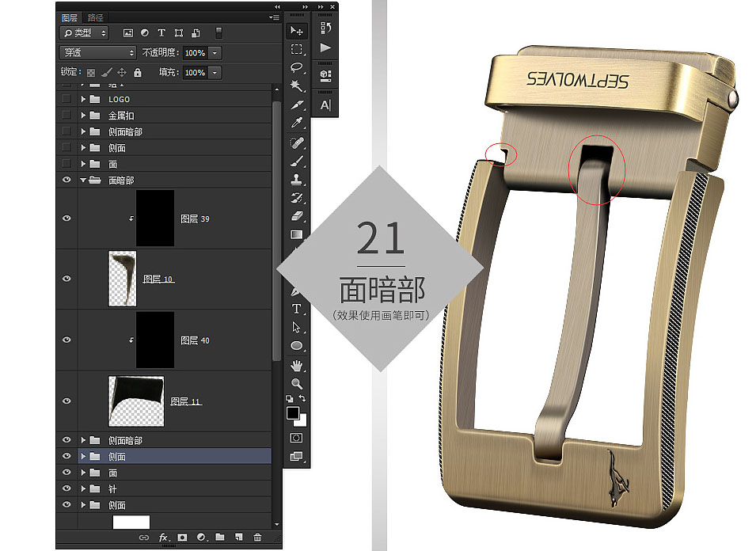Open the Character panel icon
This screenshot has width=756, height=551.
(325, 104)
